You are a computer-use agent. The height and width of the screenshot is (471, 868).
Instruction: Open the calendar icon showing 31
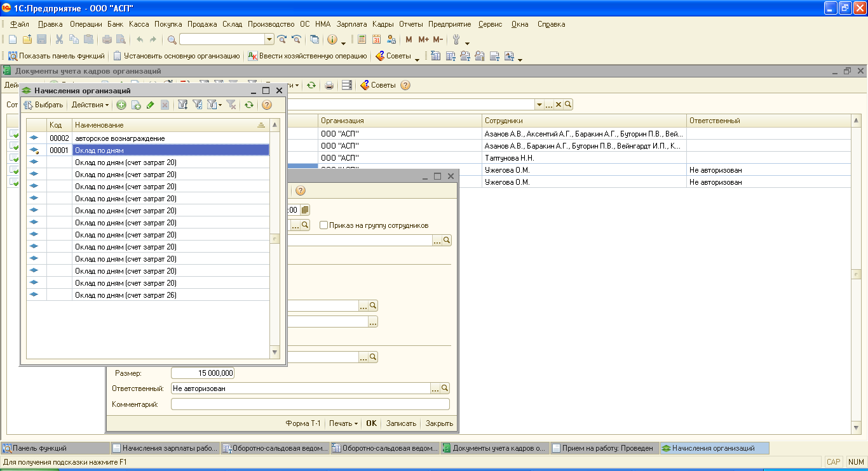point(376,39)
